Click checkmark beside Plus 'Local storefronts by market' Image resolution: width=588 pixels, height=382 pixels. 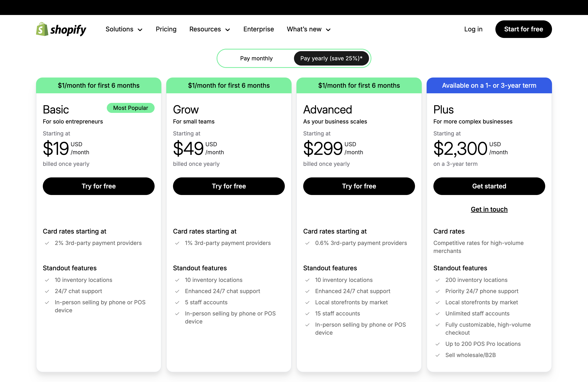pos(438,302)
